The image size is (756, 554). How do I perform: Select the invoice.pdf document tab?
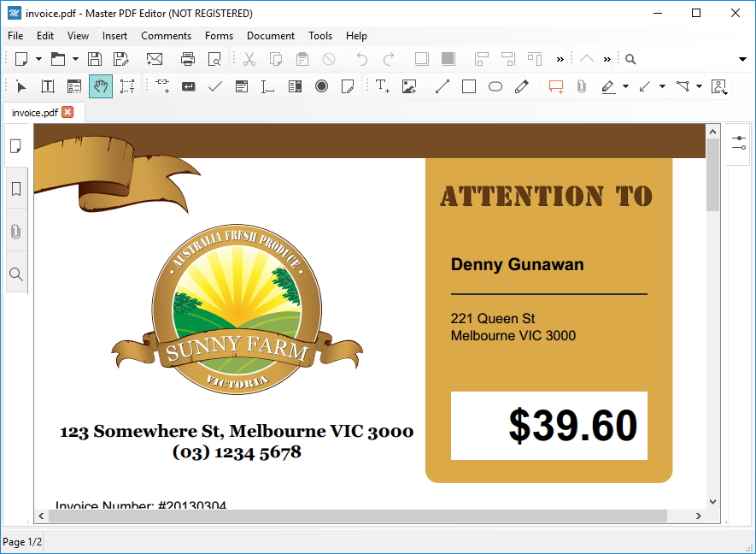tap(34, 111)
